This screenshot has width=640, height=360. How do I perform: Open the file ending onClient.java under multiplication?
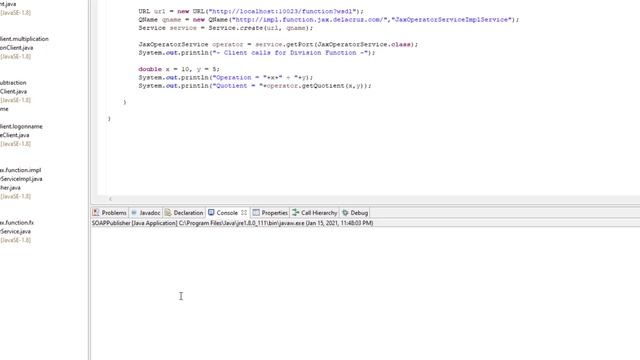[x=16, y=48]
